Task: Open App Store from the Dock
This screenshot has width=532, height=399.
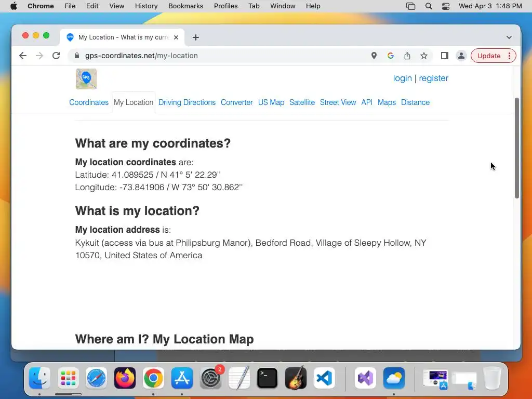Action: coord(182,378)
